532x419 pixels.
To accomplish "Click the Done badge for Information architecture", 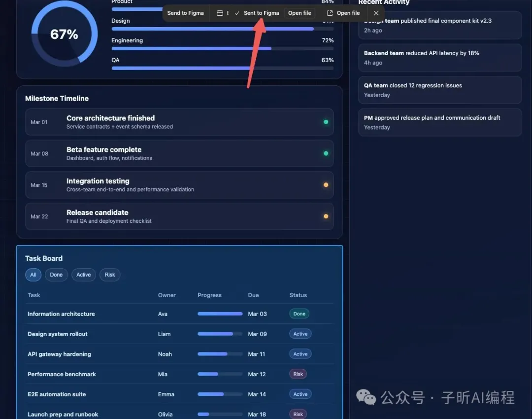I will [x=299, y=314].
